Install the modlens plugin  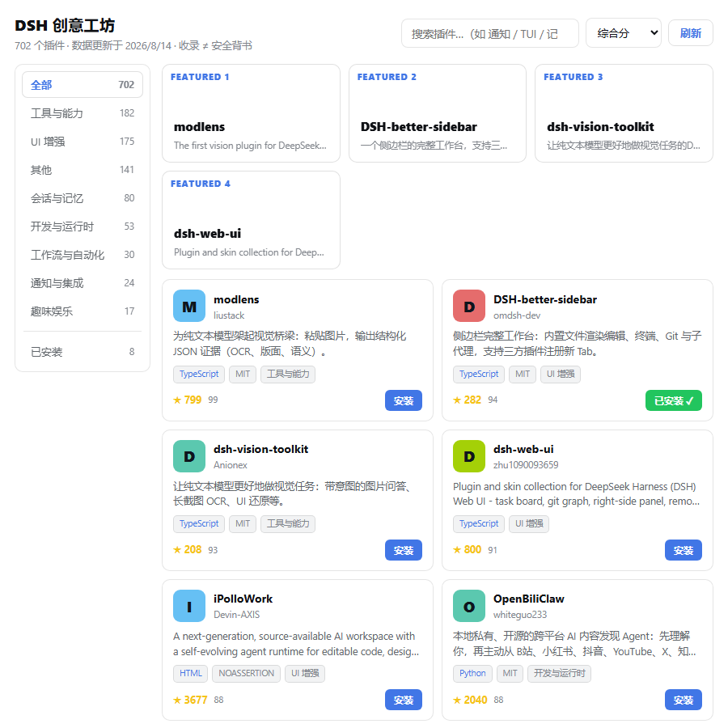pyautogui.click(x=403, y=400)
